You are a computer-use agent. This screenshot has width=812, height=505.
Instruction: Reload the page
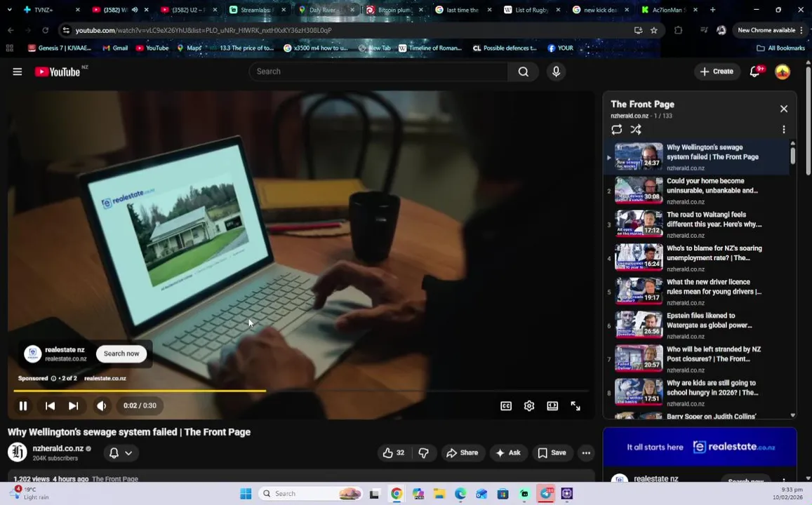(45, 30)
